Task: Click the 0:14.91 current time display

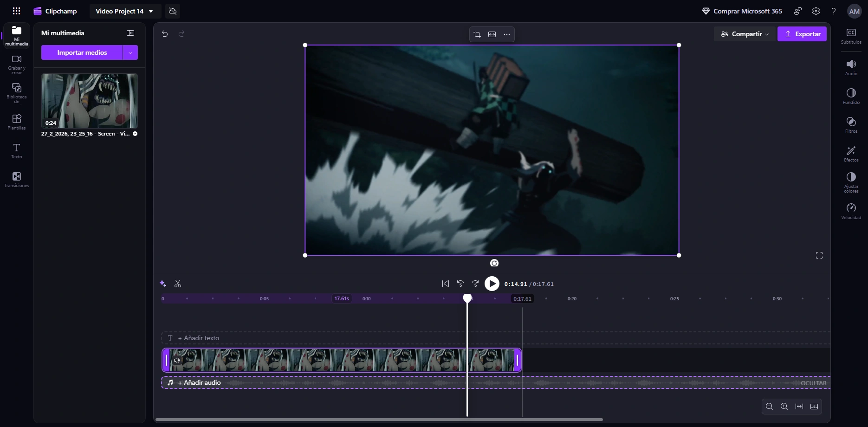Action: click(x=516, y=284)
